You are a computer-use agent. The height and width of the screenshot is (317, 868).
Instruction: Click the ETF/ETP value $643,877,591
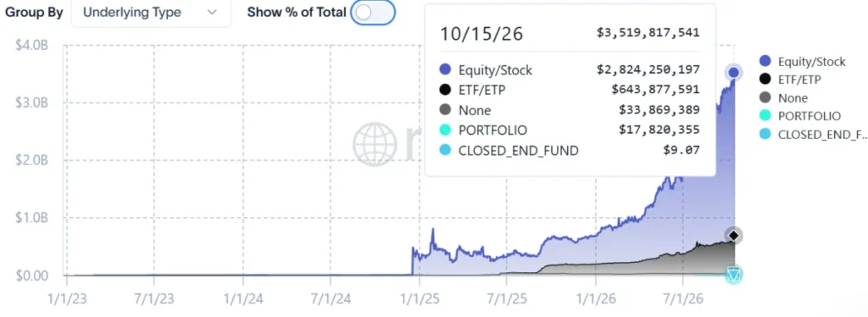(655, 90)
